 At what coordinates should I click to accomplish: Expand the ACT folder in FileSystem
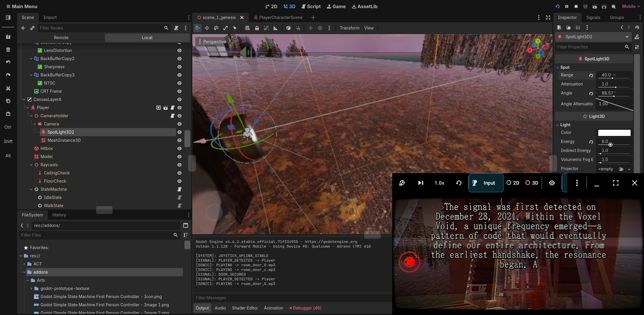pos(24,264)
